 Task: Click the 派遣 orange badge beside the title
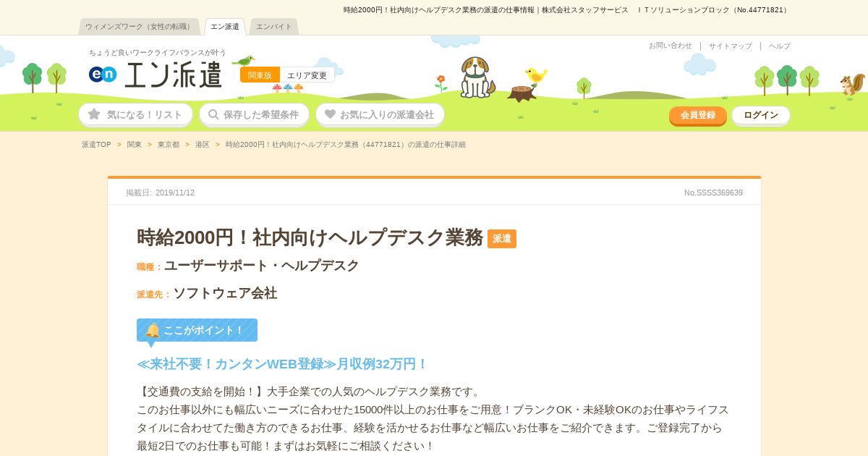(502, 239)
